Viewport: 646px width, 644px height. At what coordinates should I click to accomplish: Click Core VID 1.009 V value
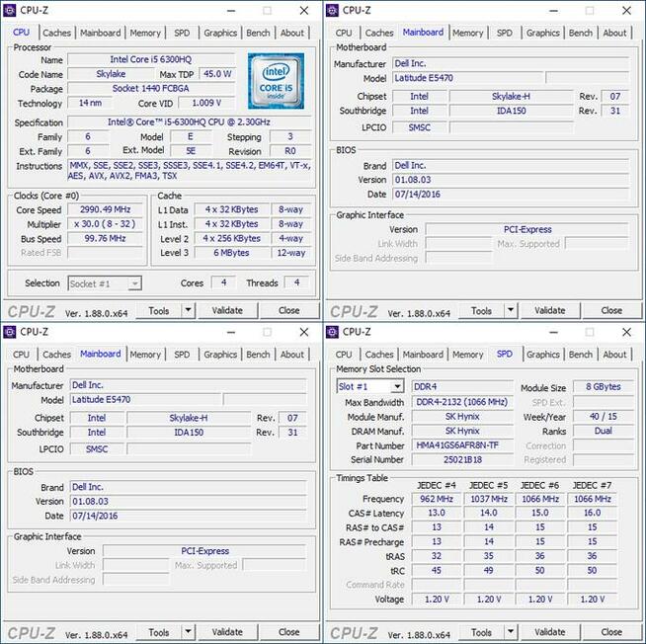point(206,103)
